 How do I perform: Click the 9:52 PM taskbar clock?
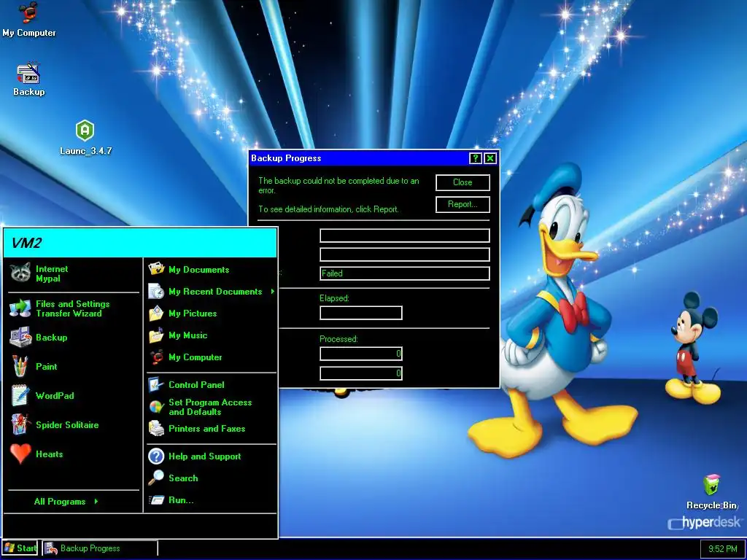(723, 548)
